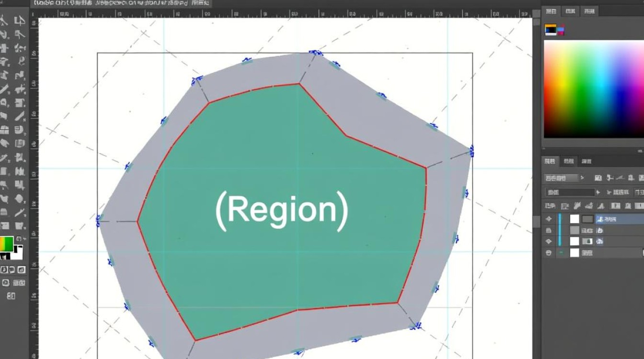Select the top tool in the toolbox's right column

pos(19,21)
